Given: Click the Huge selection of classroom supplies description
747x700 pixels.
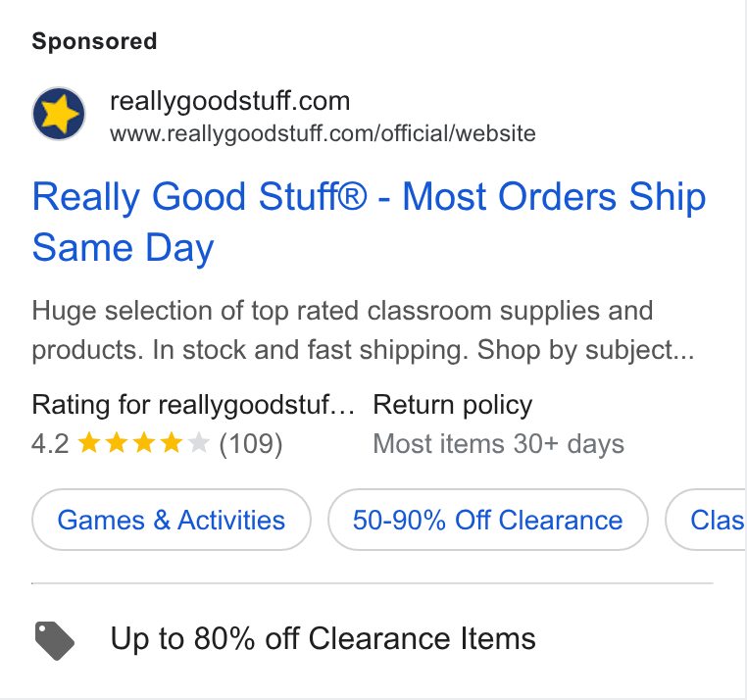Looking at the screenshot, I should point(363,330).
